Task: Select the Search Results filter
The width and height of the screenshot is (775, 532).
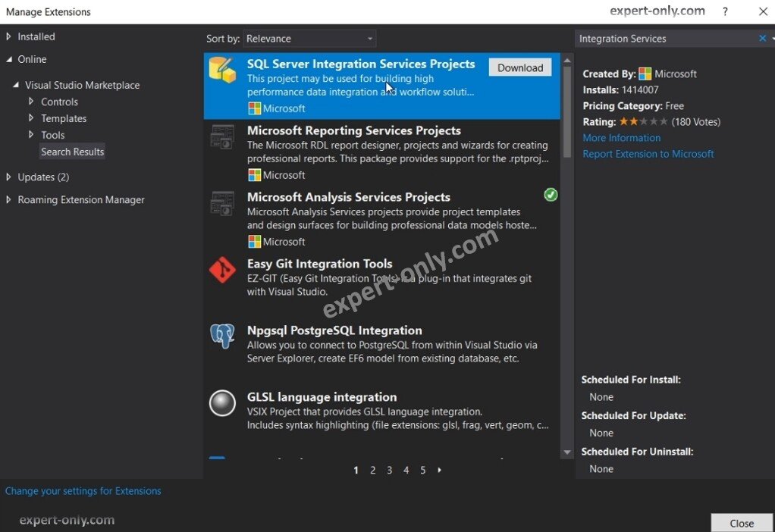Action: click(x=72, y=151)
